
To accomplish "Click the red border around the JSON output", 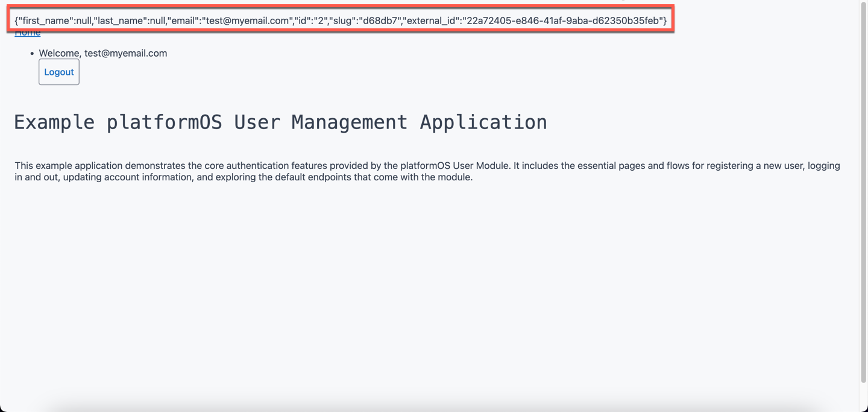I will [338, 6].
